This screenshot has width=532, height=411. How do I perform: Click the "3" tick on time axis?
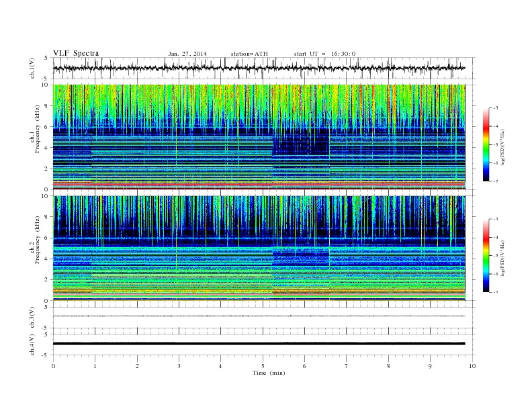(179, 366)
